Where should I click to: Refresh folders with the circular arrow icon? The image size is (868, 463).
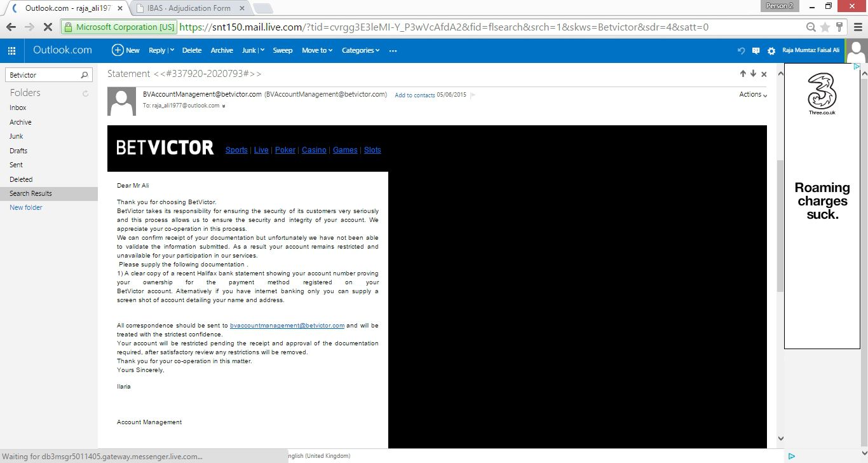point(86,93)
